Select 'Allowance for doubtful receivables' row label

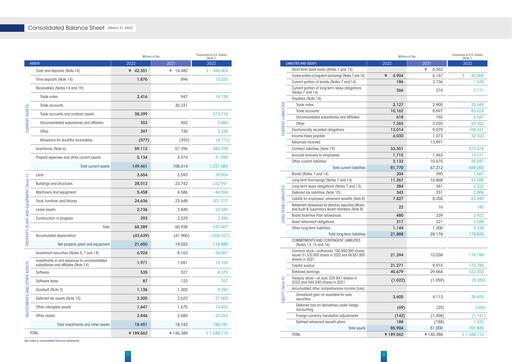point(66,140)
